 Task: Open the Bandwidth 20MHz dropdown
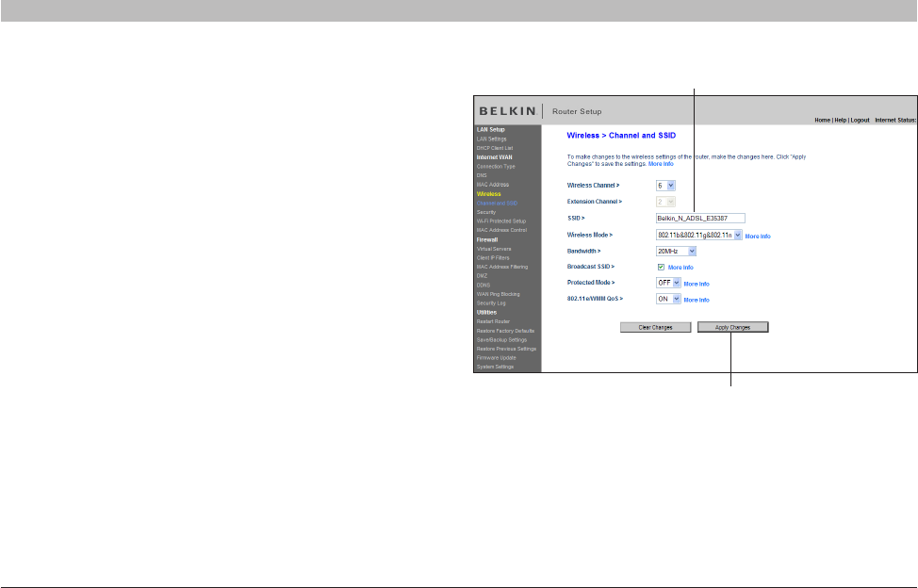(x=676, y=251)
